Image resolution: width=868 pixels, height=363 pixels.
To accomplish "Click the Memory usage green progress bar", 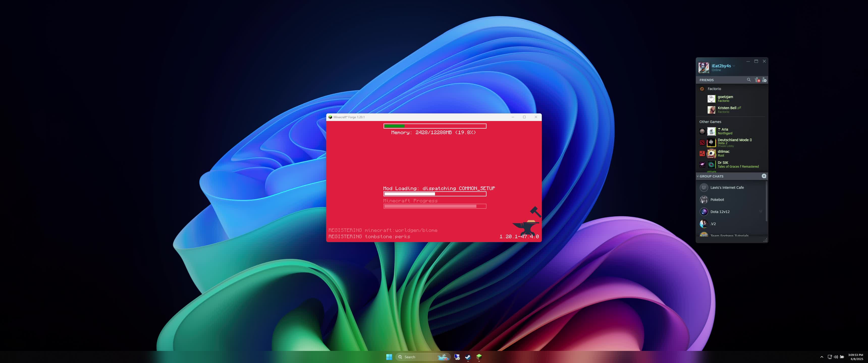I will click(435, 126).
